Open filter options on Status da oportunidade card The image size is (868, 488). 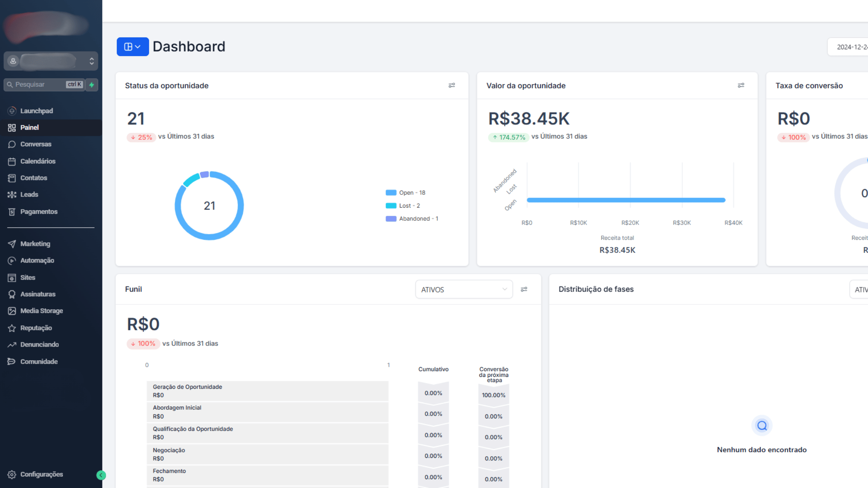tap(452, 86)
